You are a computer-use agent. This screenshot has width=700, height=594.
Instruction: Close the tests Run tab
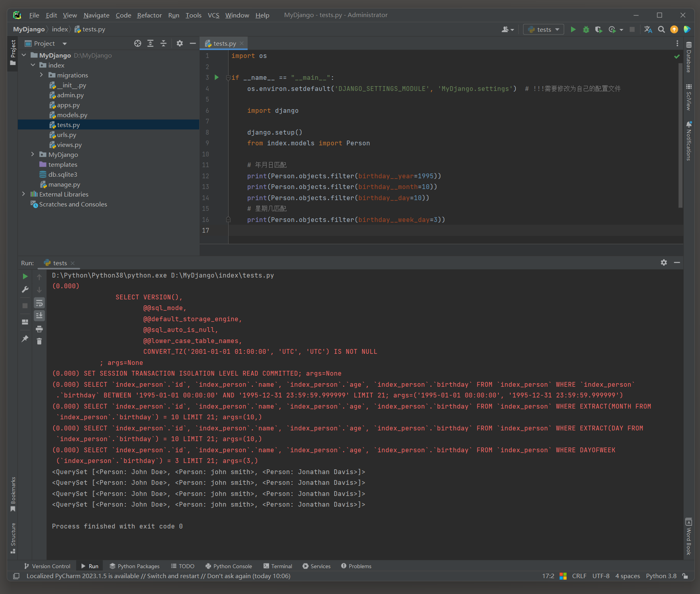(73, 263)
